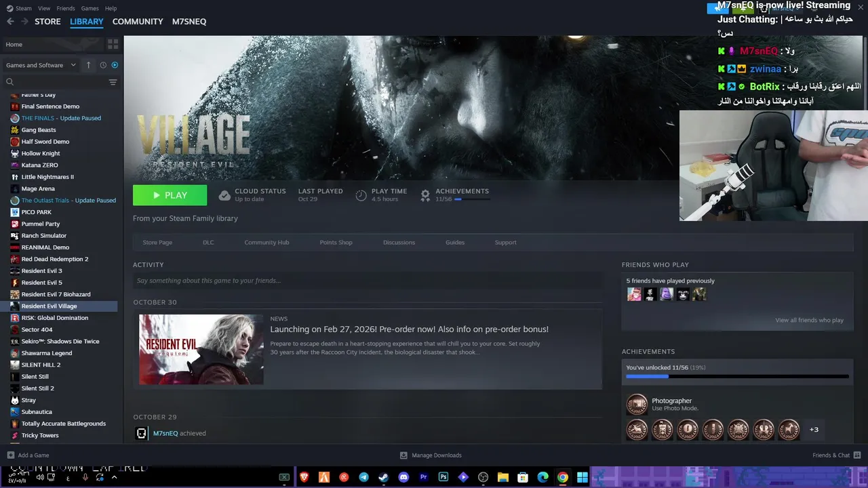Viewport: 868px width, 488px height.
Task: Open the DLC link
Action: (x=208, y=242)
